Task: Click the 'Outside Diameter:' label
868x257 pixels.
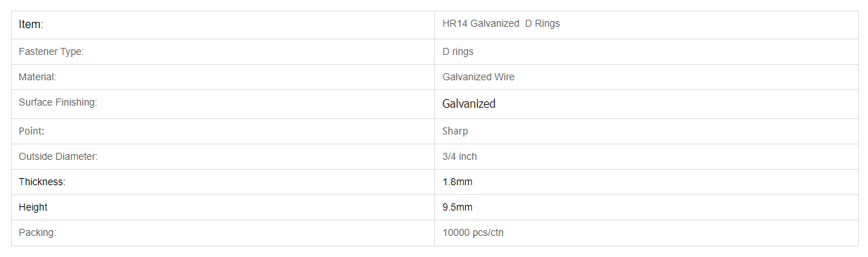Action: pos(58,156)
